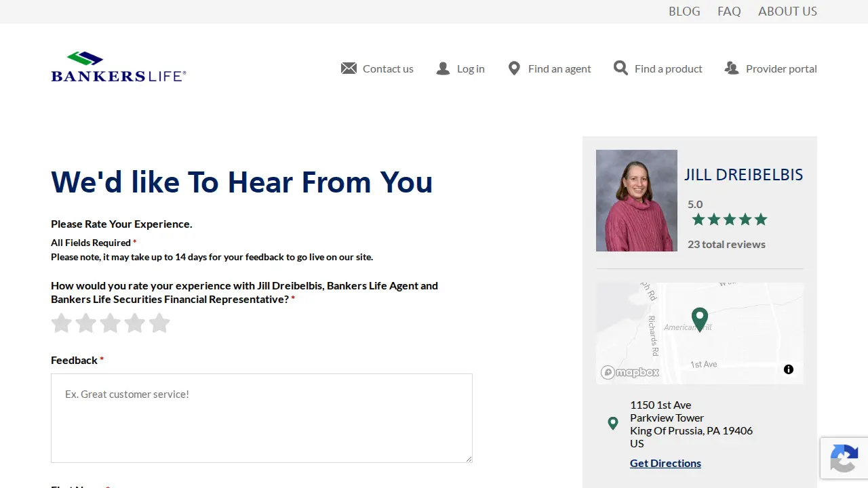This screenshot has height=488, width=868.
Task: Click the map pin Find an agent icon
Action: 514,68
